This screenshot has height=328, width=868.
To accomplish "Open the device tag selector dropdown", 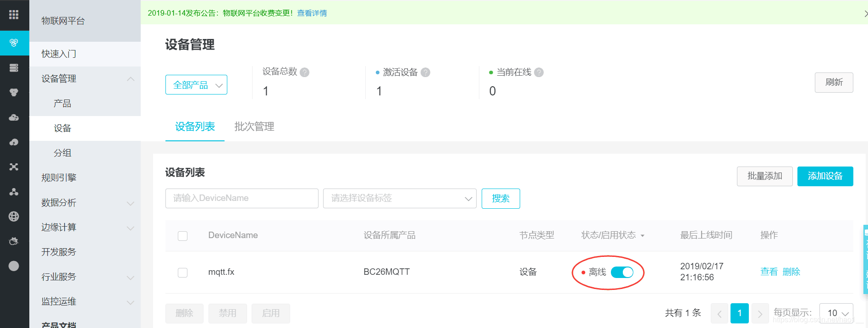I will click(400, 198).
